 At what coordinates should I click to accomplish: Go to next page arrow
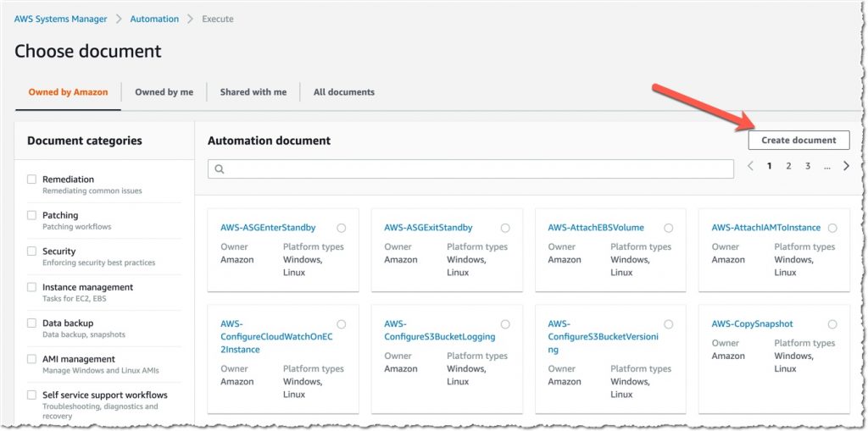[846, 166]
